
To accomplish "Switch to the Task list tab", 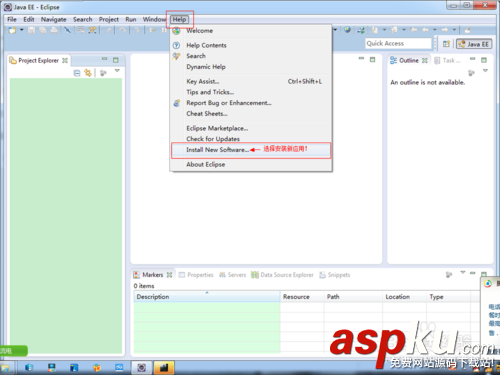I will pyautogui.click(x=447, y=60).
